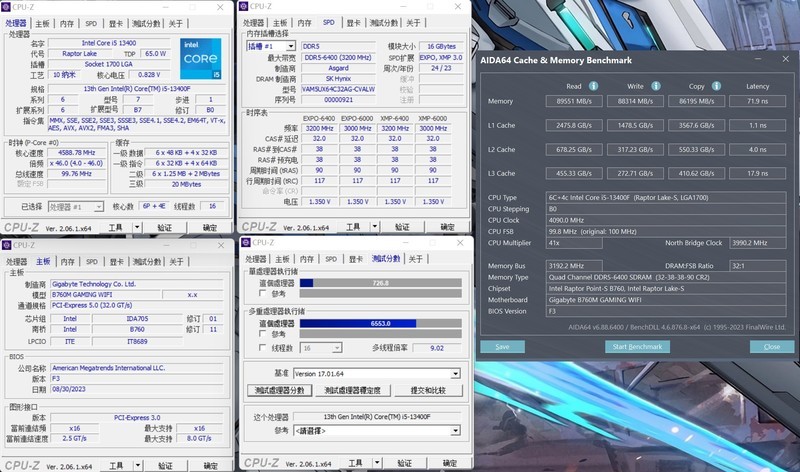The height and width of the screenshot is (472, 800).
Task: Click the Intel Core i5 logo badge
Action: point(201,58)
